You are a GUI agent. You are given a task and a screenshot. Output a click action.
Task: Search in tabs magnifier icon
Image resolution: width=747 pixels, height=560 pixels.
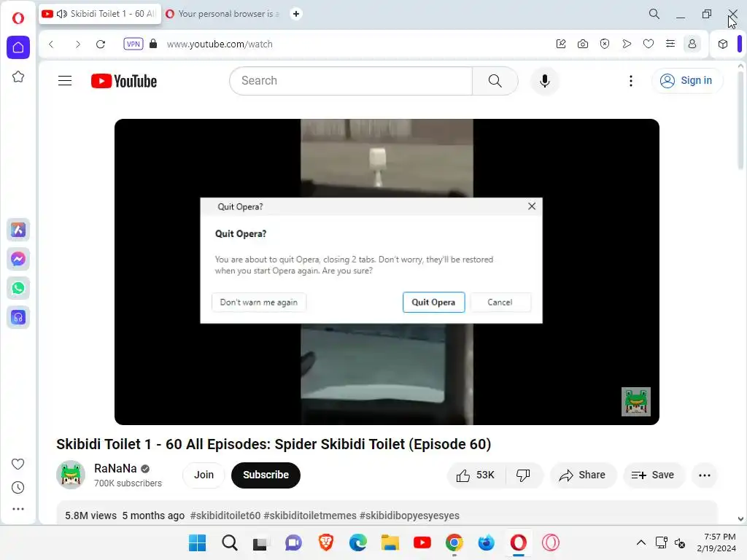tap(654, 14)
